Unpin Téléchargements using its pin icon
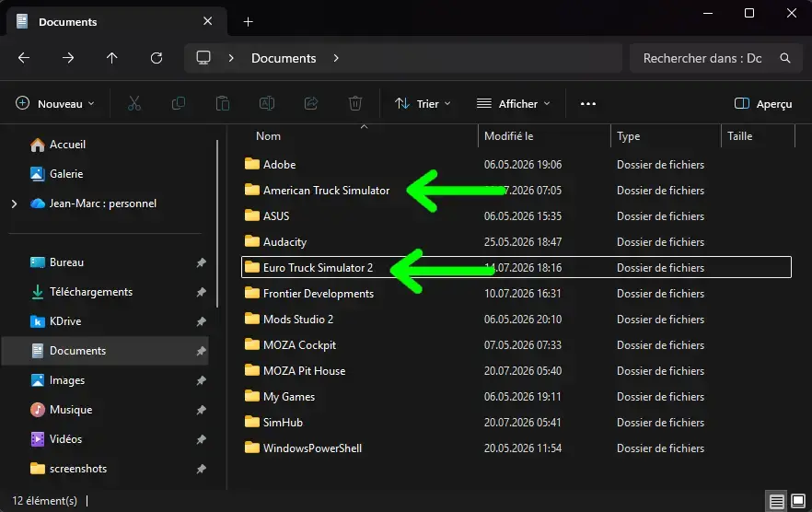This screenshot has height=512, width=812. pos(202,292)
